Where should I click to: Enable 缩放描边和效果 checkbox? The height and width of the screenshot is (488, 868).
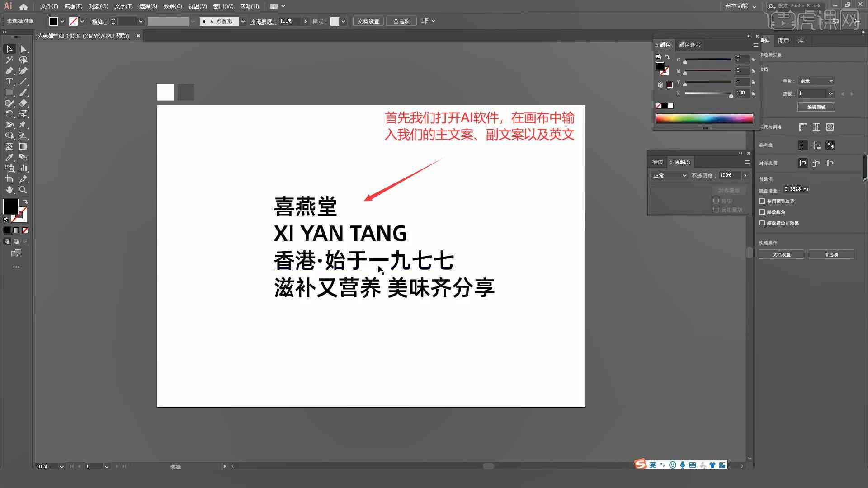[x=763, y=222]
